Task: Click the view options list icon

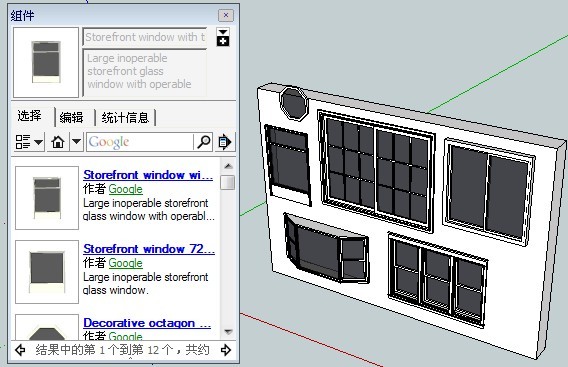Action: 23,142
